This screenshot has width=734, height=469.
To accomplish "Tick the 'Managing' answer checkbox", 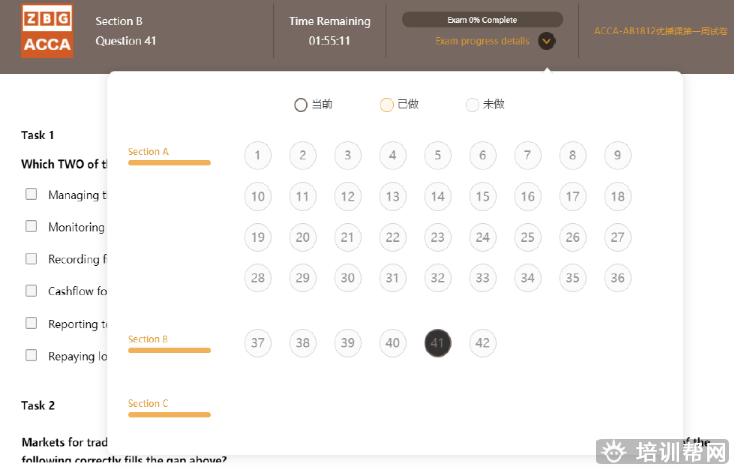I will [31, 194].
